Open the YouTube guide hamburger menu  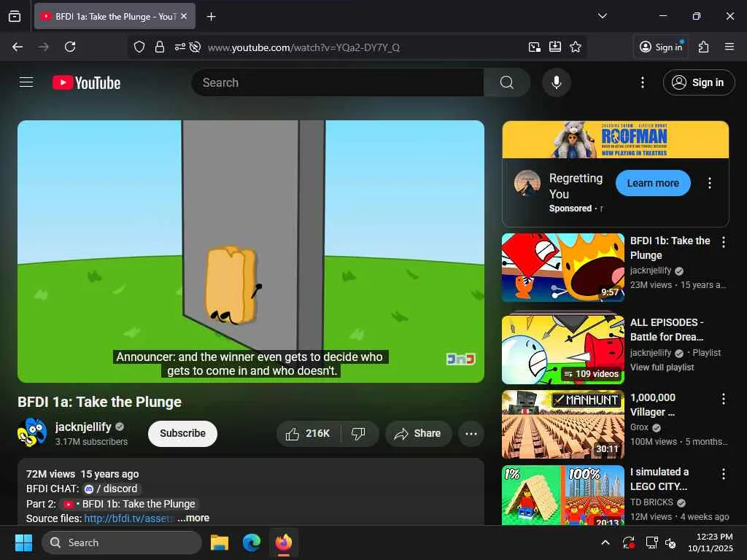[x=26, y=82]
